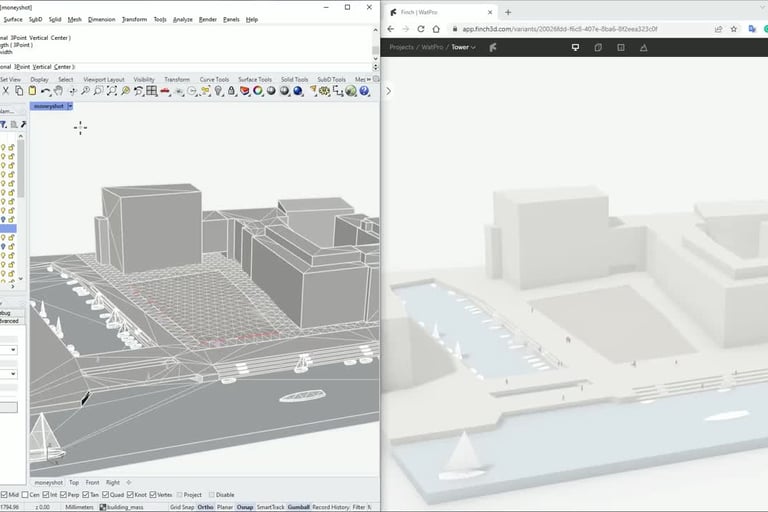Click the color wheel icon
Viewport: 768px width, 512px height.
coord(258,91)
